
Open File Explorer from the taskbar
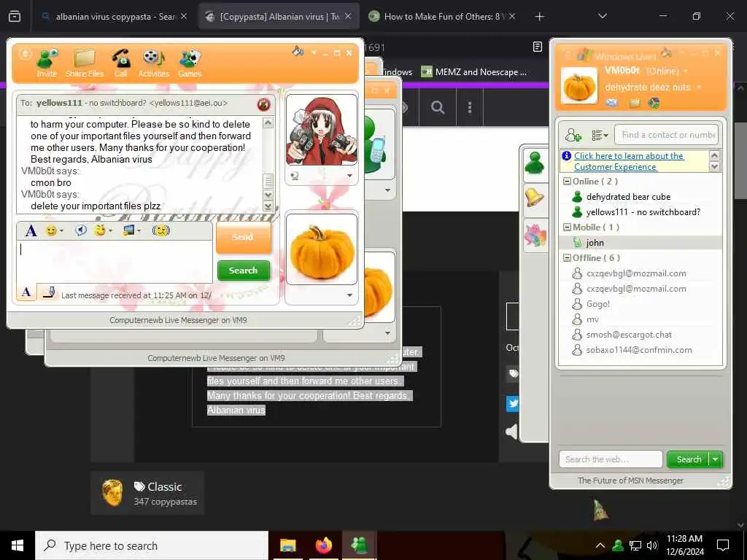pyautogui.click(x=287, y=545)
